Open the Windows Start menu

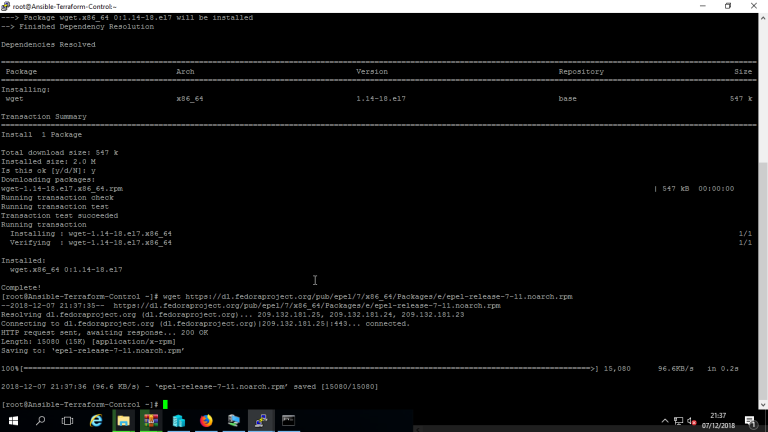(13, 421)
